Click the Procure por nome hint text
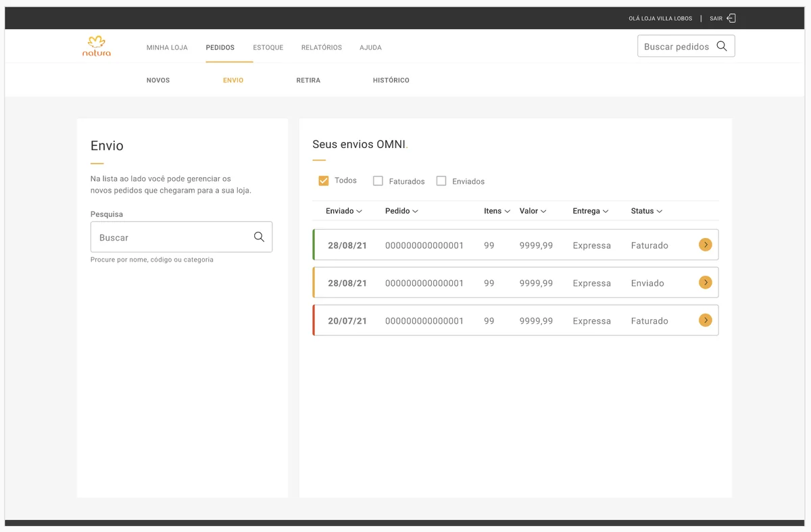Viewport: 811px width, 532px height. tap(152, 260)
